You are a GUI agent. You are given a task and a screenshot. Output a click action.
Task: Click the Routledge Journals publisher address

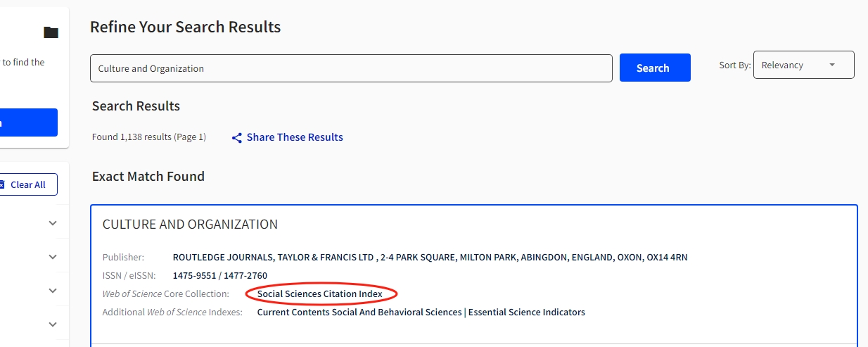(430, 257)
